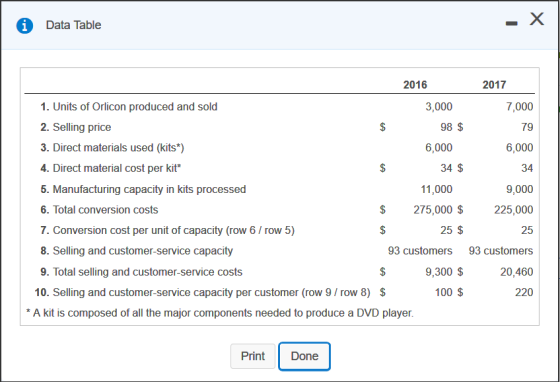Select the 2016 column header
The width and height of the screenshot is (560, 382).
coord(415,85)
